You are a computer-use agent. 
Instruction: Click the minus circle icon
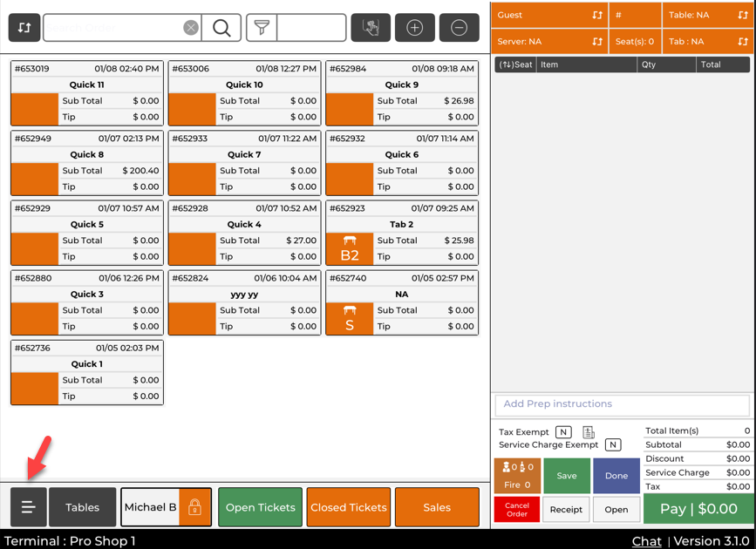coord(460,28)
